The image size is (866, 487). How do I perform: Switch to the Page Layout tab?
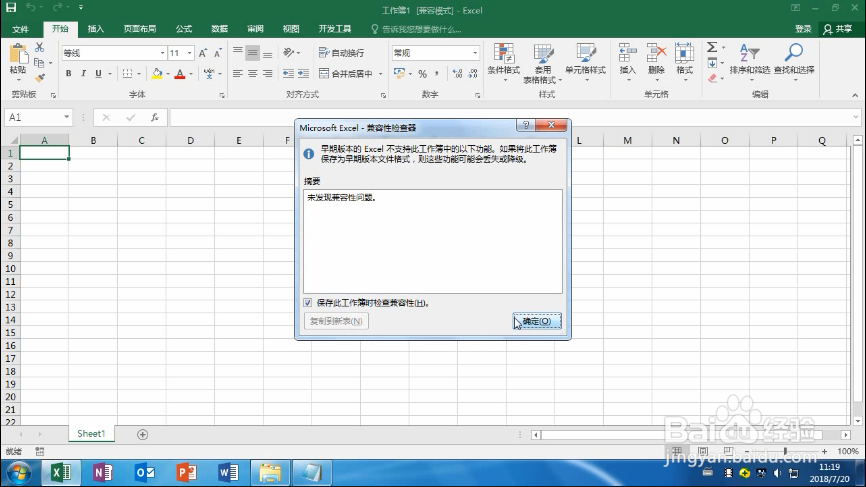(140, 29)
